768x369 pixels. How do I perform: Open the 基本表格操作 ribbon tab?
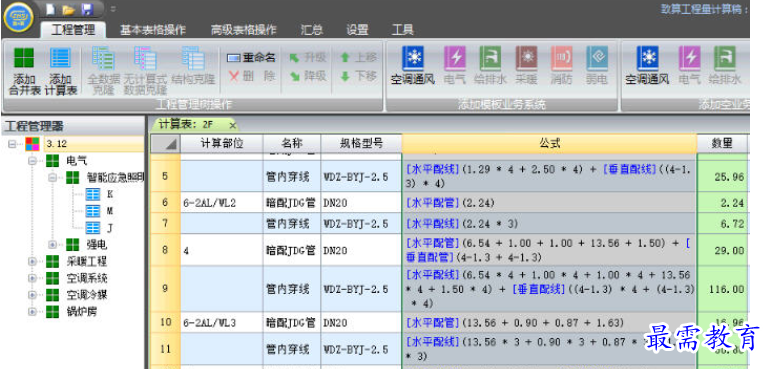tap(153, 30)
